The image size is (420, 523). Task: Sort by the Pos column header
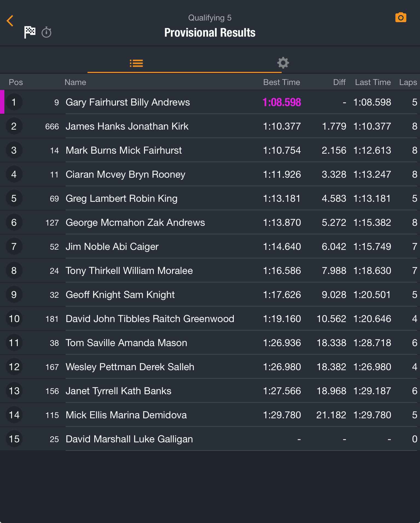tap(16, 82)
